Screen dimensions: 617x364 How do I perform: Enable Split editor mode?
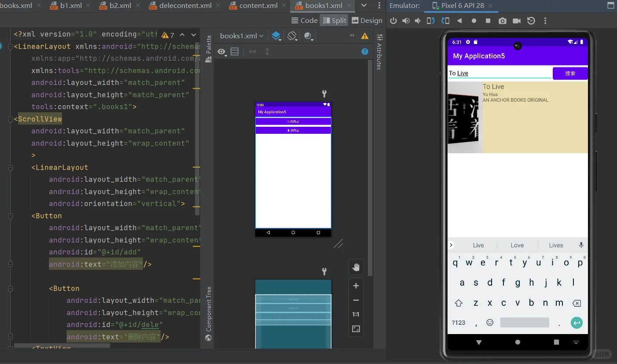(334, 20)
